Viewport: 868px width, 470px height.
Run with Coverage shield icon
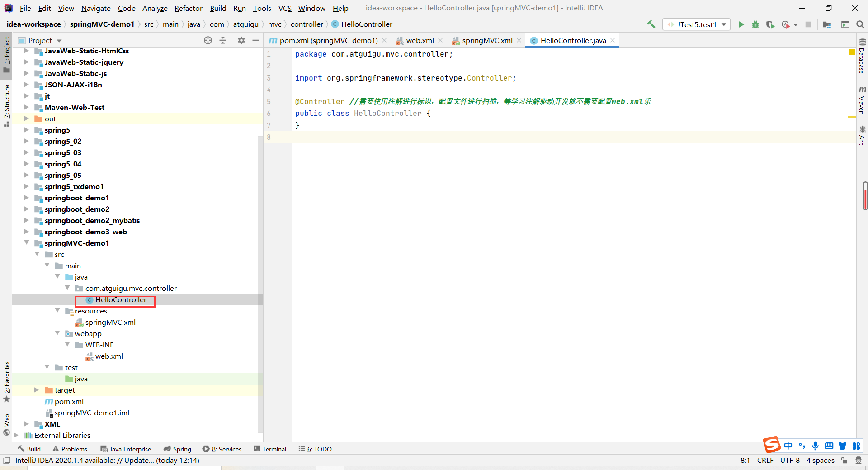tap(770, 24)
